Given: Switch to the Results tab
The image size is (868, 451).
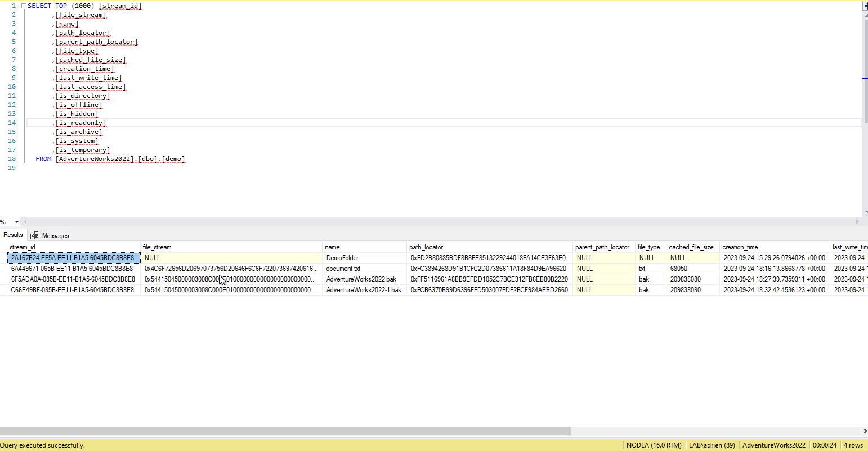Looking at the screenshot, I should [x=13, y=235].
